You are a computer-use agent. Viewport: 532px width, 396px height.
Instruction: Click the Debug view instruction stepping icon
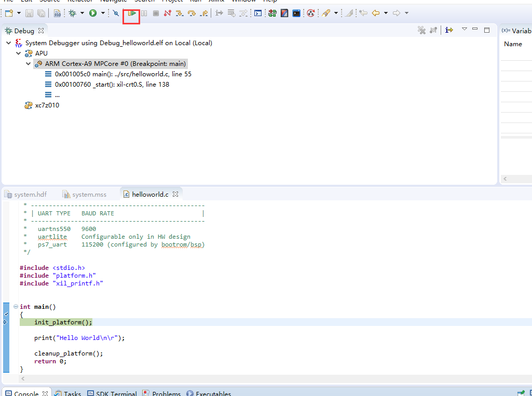point(449,30)
